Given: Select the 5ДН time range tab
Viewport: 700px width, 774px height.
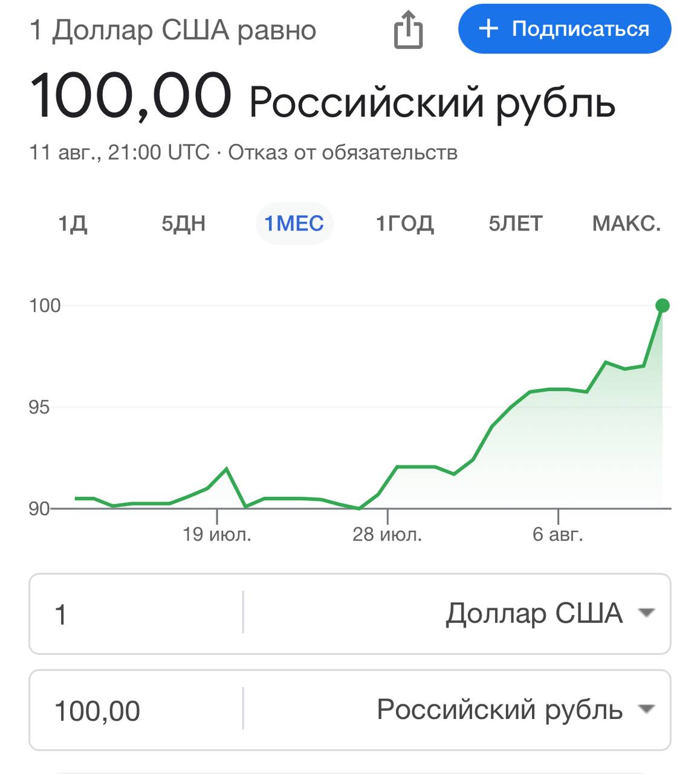Looking at the screenshot, I should pyautogui.click(x=183, y=224).
